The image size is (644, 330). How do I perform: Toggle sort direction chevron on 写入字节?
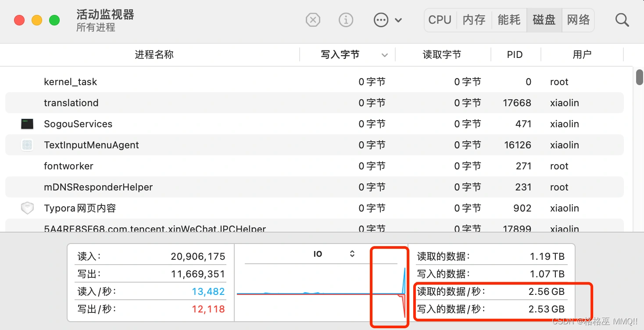[x=385, y=55]
